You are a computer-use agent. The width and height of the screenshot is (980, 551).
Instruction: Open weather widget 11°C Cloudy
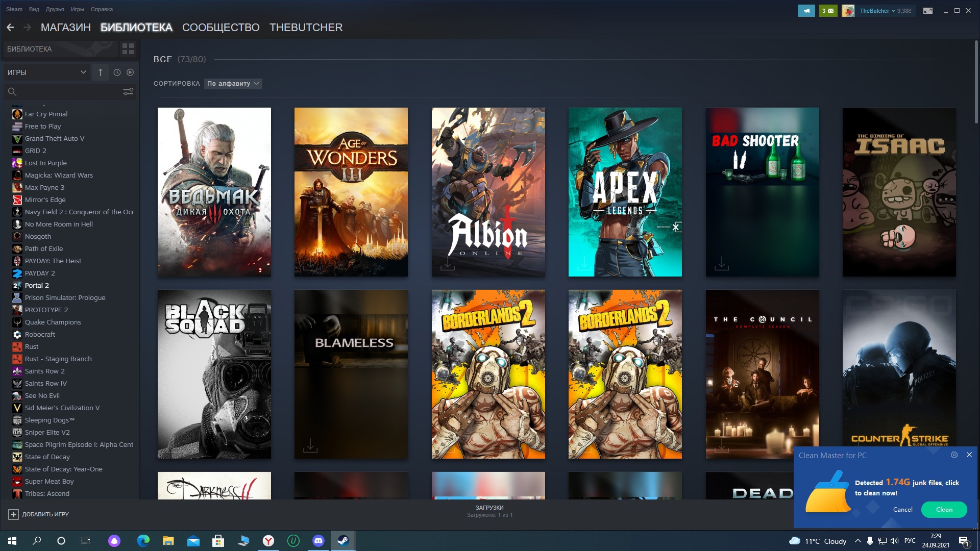[818, 541]
